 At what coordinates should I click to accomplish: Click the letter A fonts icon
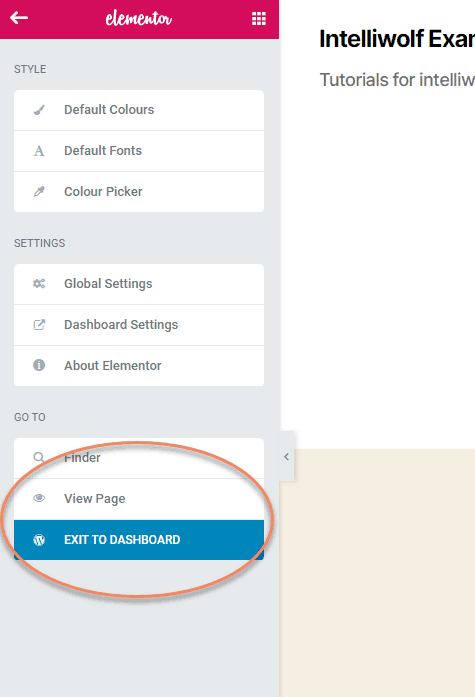point(39,151)
